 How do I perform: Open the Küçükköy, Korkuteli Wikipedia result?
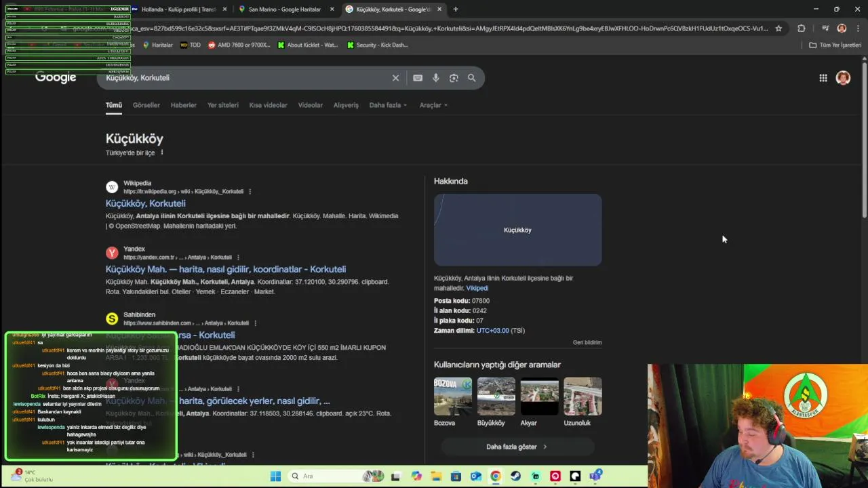point(145,203)
